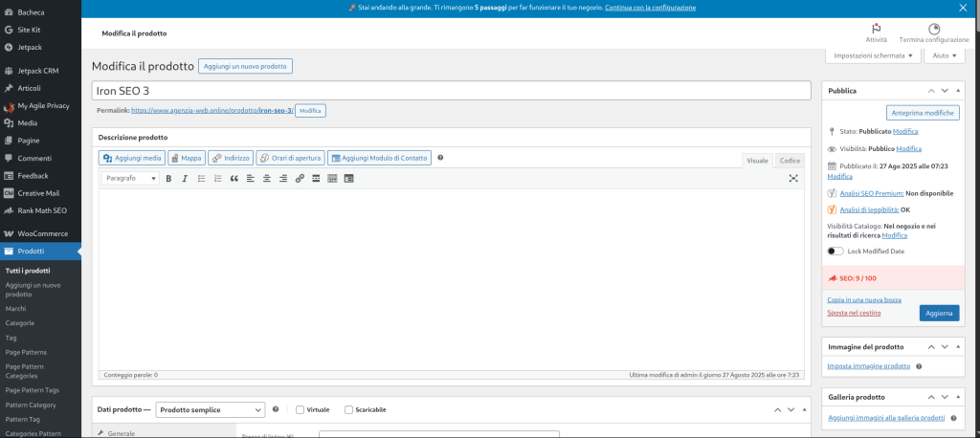The height and width of the screenshot is (438, 980).
Task: Enable distraction-free fullscreen editor mode
Action: click(792, 179)
